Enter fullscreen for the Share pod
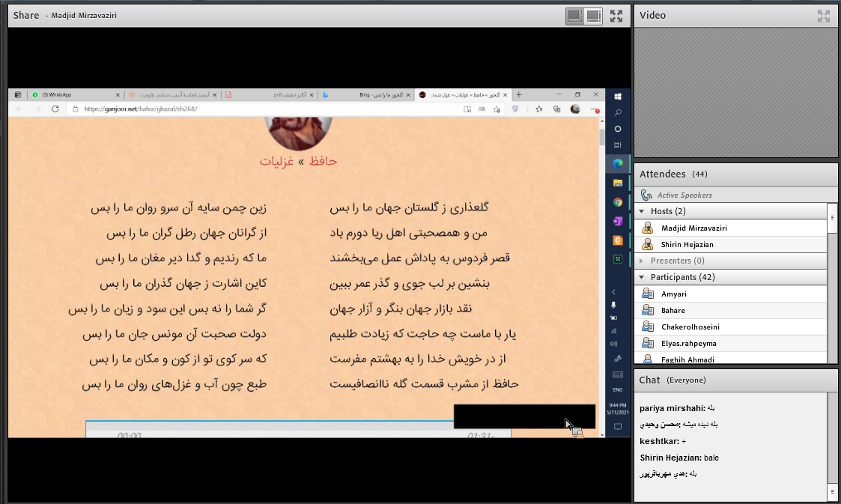841x504 pixels. pos(616,15)
